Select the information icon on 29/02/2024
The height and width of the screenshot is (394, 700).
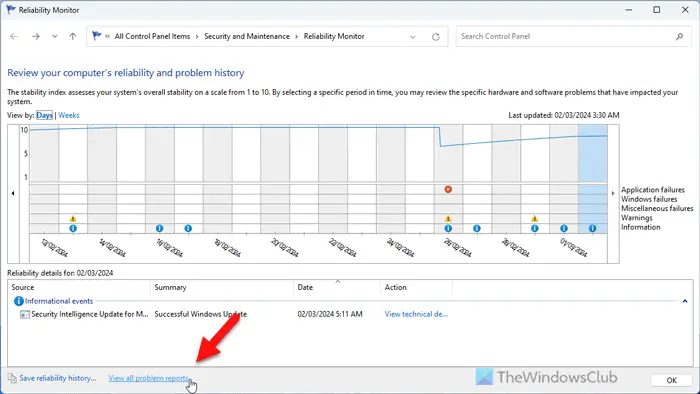pos(534,228)
